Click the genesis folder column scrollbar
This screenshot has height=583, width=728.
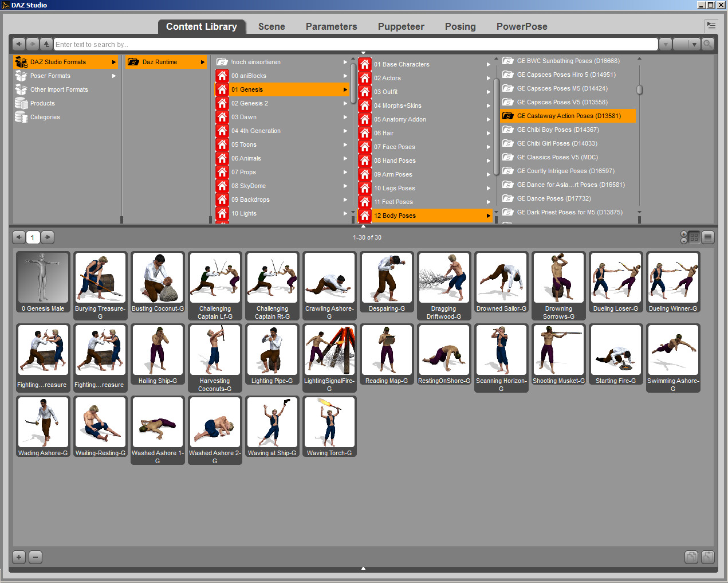(353, 84)
